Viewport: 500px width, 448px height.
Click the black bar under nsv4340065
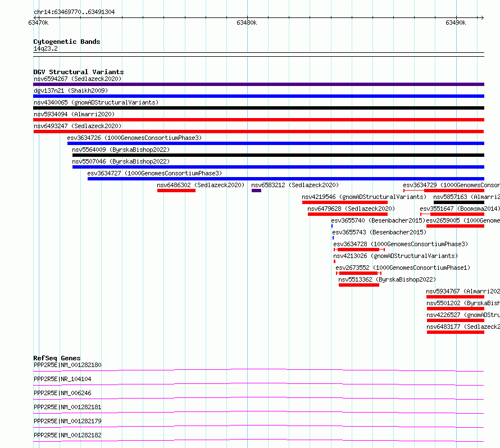coord(258,108)
